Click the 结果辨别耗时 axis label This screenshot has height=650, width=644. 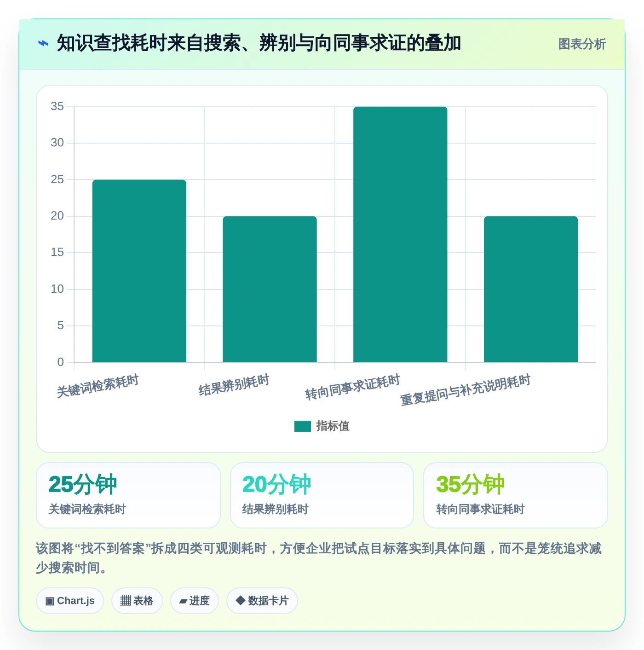click(x=234, y=385)
